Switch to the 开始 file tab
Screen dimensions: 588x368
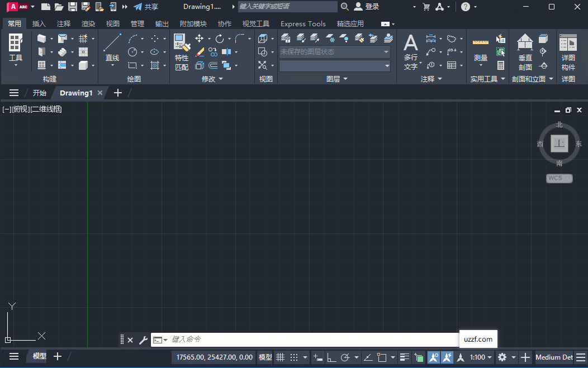(x=39, y=93)
